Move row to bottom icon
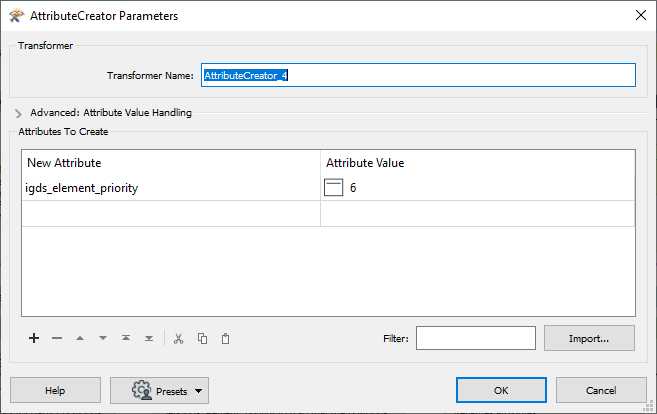The height and width of the screenshot is (414, 657). (149, 338)
